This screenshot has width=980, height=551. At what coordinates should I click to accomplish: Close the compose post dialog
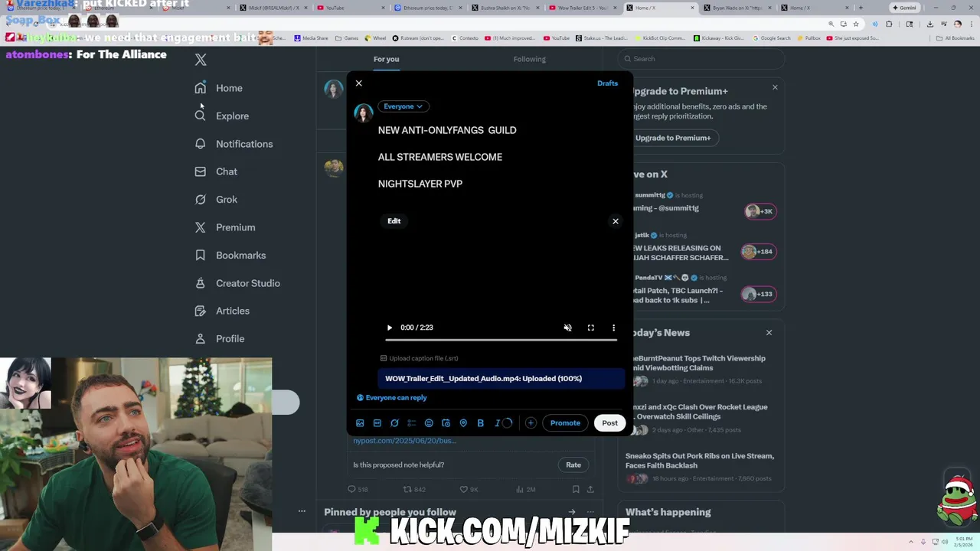(359, 83)
